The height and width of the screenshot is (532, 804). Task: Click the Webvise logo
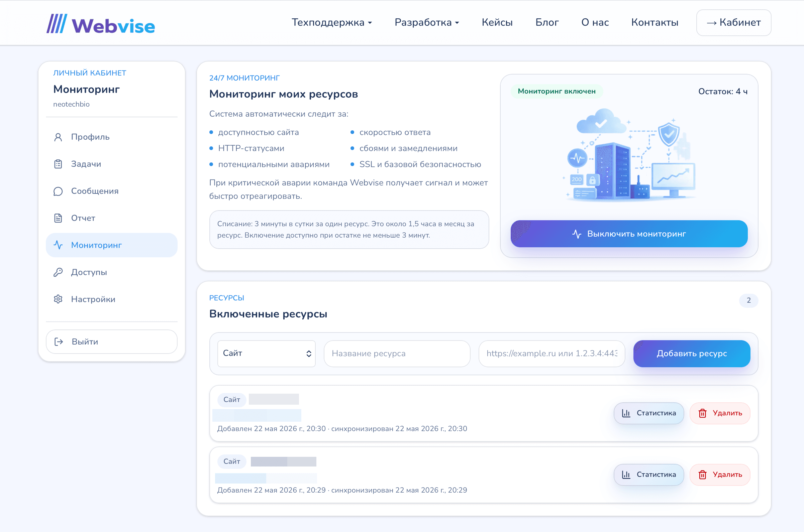[x=100, y=24]
